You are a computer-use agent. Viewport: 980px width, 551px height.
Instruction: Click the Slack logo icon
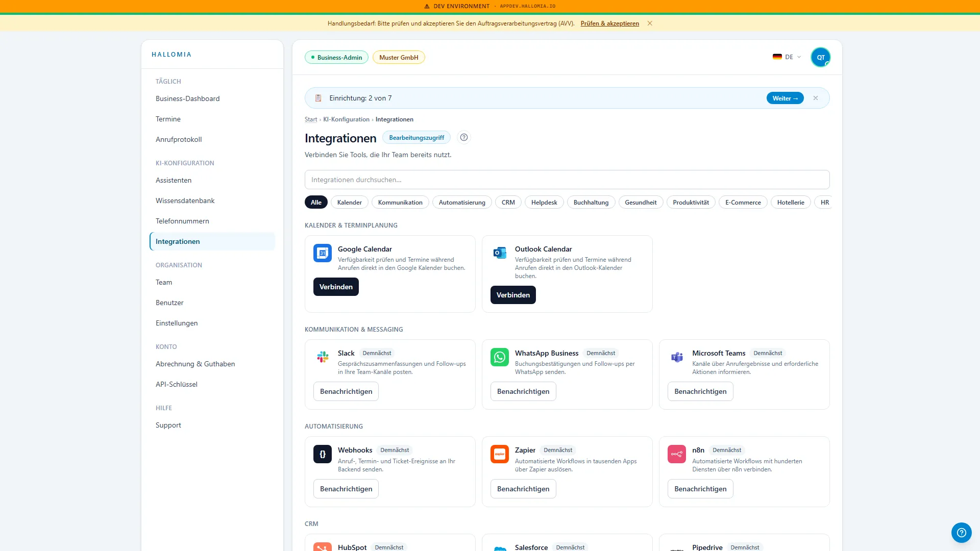323,357
